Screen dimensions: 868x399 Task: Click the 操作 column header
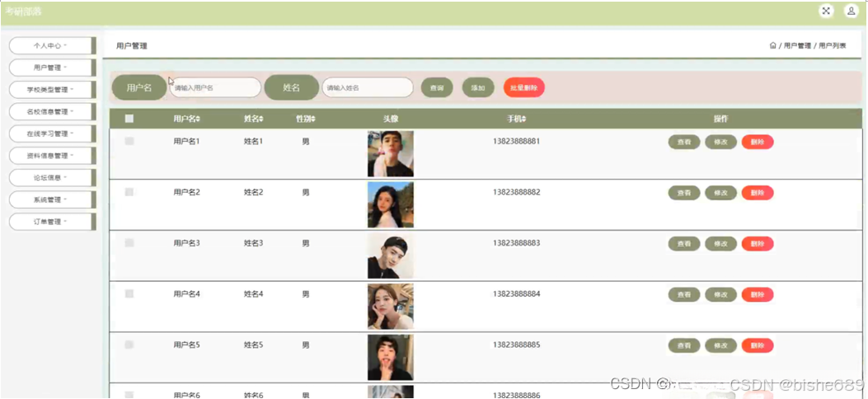pos(720,119)
